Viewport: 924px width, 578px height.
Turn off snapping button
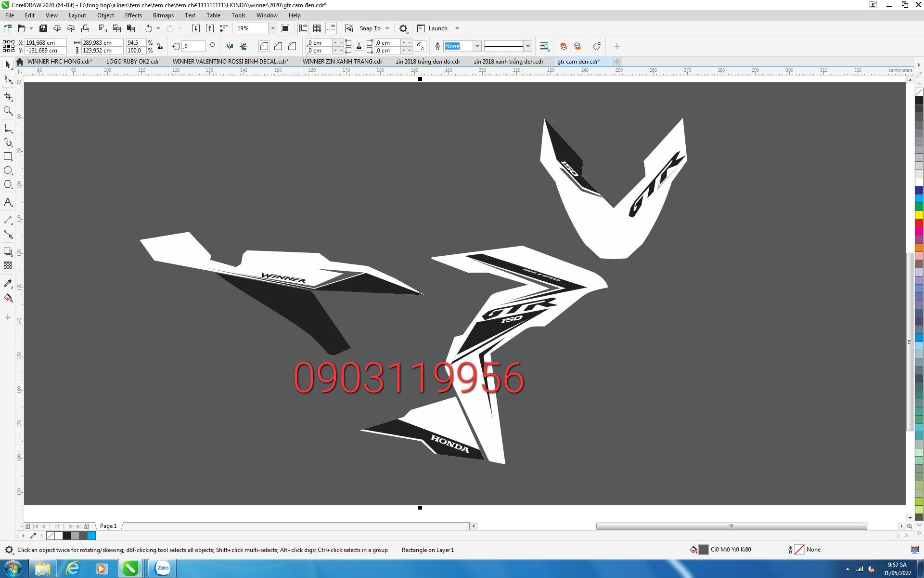tap(349, 28)
